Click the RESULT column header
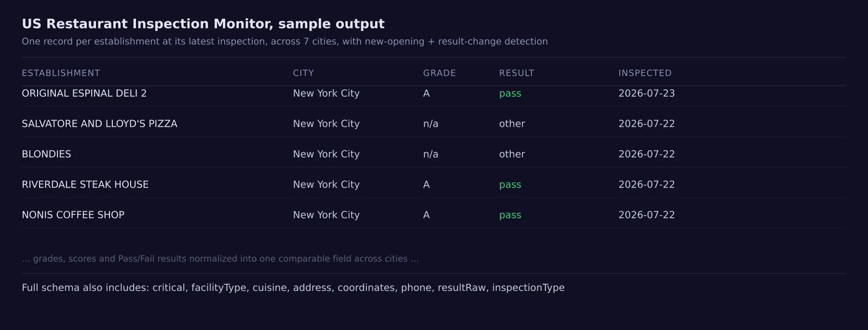Viewport: 868px width, 330px height. 516,73
